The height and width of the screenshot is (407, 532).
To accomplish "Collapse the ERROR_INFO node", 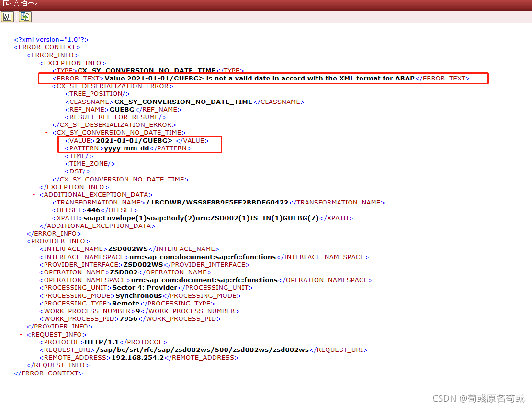I will click(x=21, y=55).
